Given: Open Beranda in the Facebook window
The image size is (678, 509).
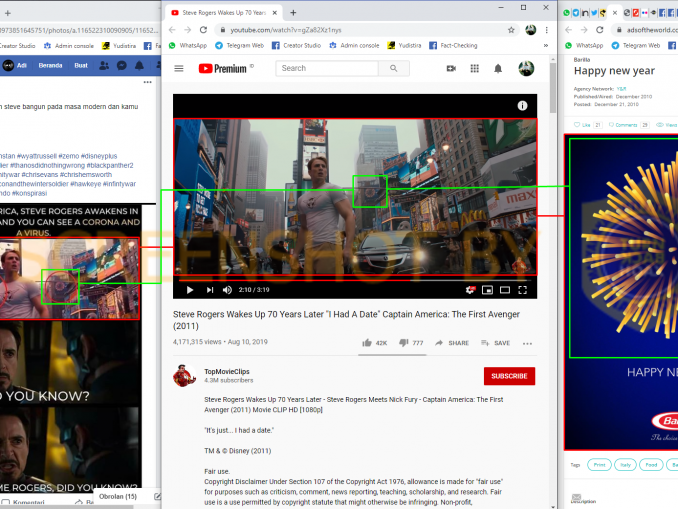Looking at the screenshot, I should (50, 65).
